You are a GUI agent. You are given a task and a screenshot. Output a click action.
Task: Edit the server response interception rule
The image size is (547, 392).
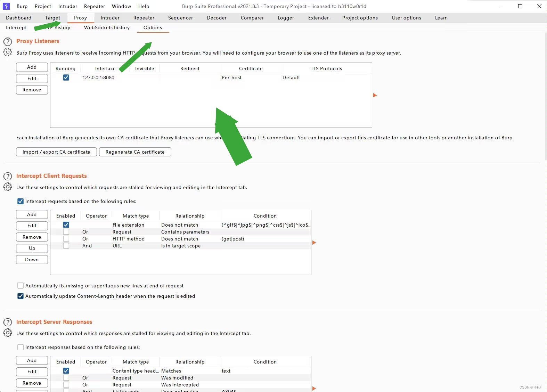point(32,371)
